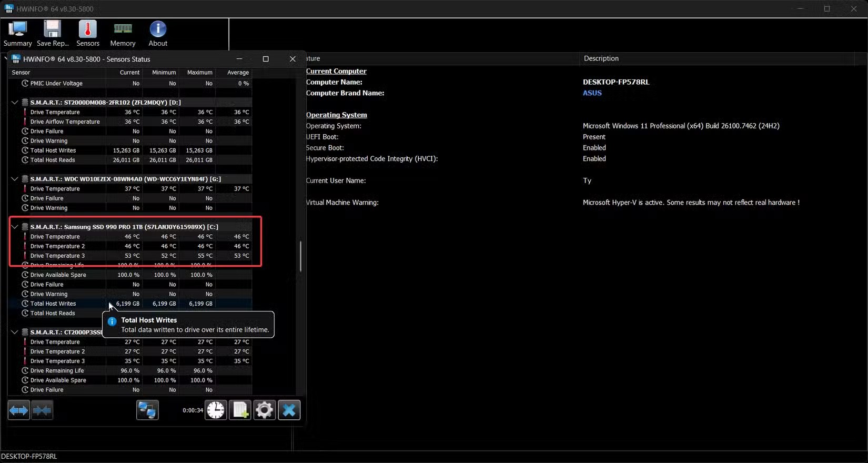Open the About info icon
Image resolution: width=868 pixels, height=463 pixels.
[x=158, y=34]
